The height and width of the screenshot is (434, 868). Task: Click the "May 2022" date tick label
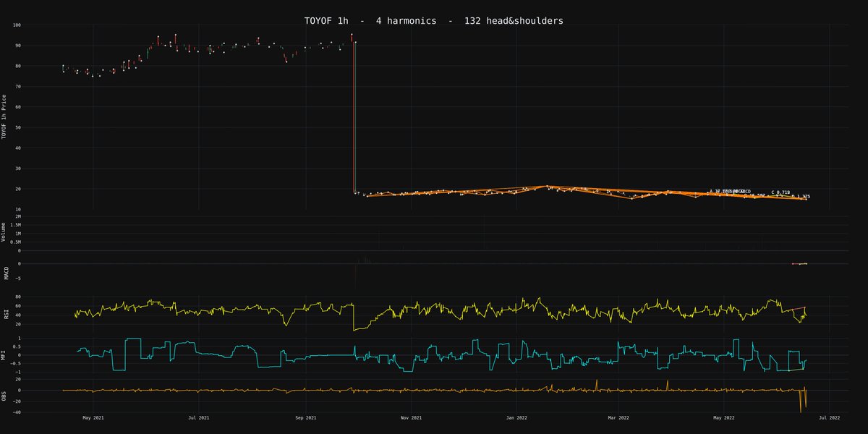pyautogui.click(x=724, y=418)
